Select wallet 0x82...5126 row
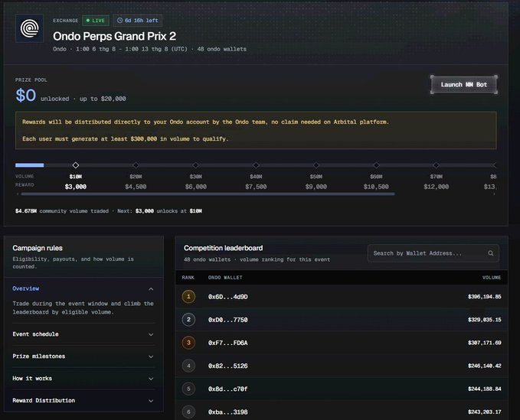Image resolution: width=520 pixels, height=420 pixels. (x=342, y=366)
